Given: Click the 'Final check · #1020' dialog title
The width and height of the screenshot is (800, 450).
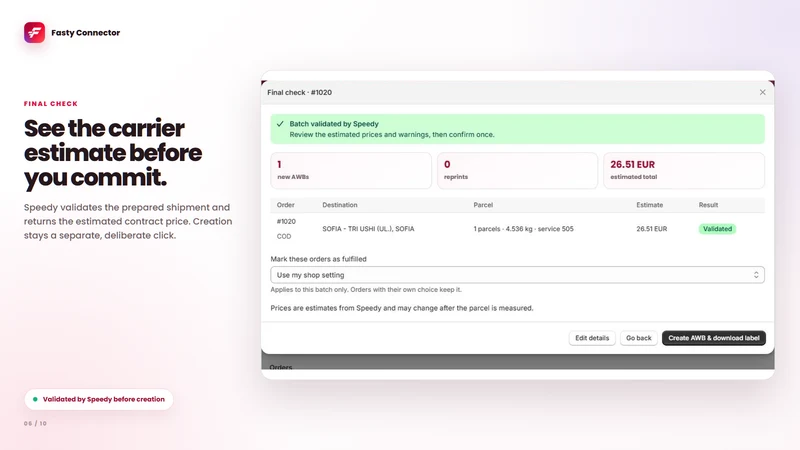Looking at the screenshot, I should coord(299,92).
